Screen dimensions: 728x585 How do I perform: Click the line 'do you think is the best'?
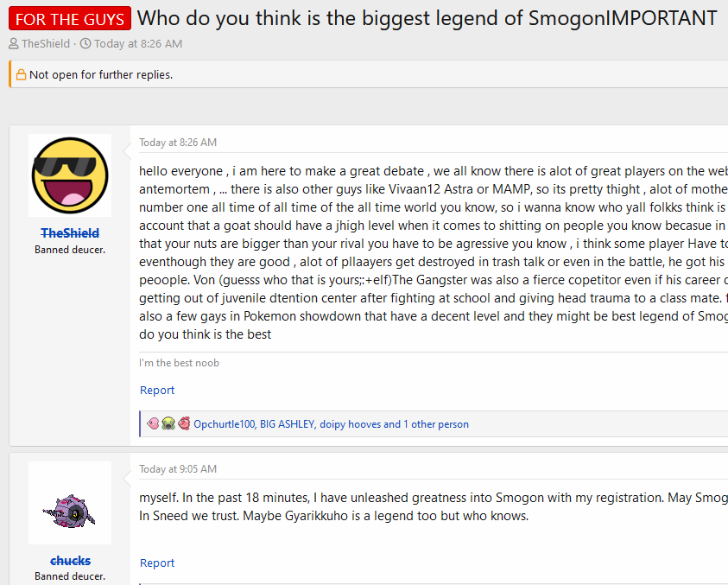[206, 334]
